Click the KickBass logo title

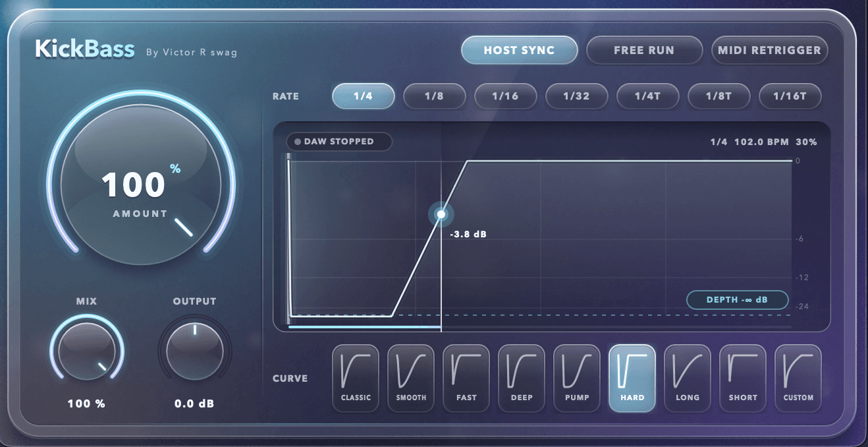coord(85,49)
